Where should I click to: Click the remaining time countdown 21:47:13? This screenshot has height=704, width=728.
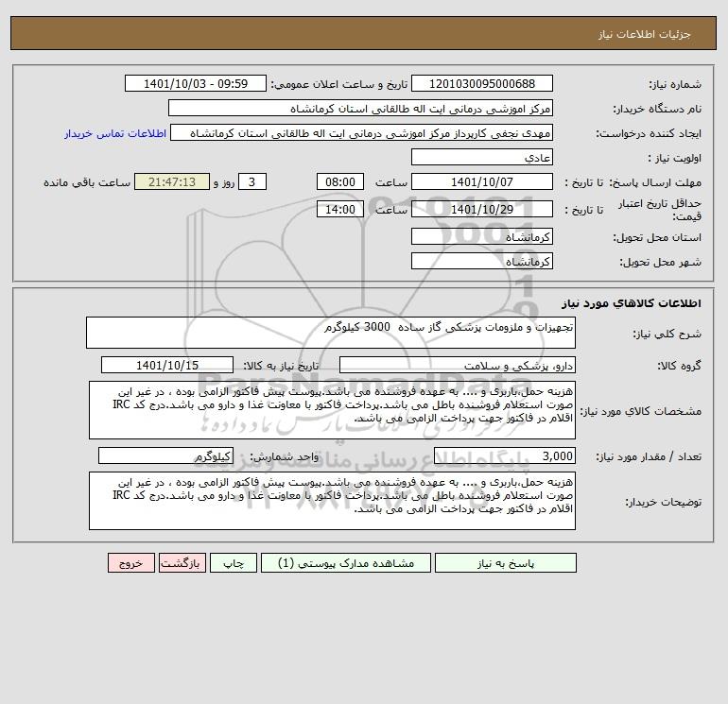point(172,182)
